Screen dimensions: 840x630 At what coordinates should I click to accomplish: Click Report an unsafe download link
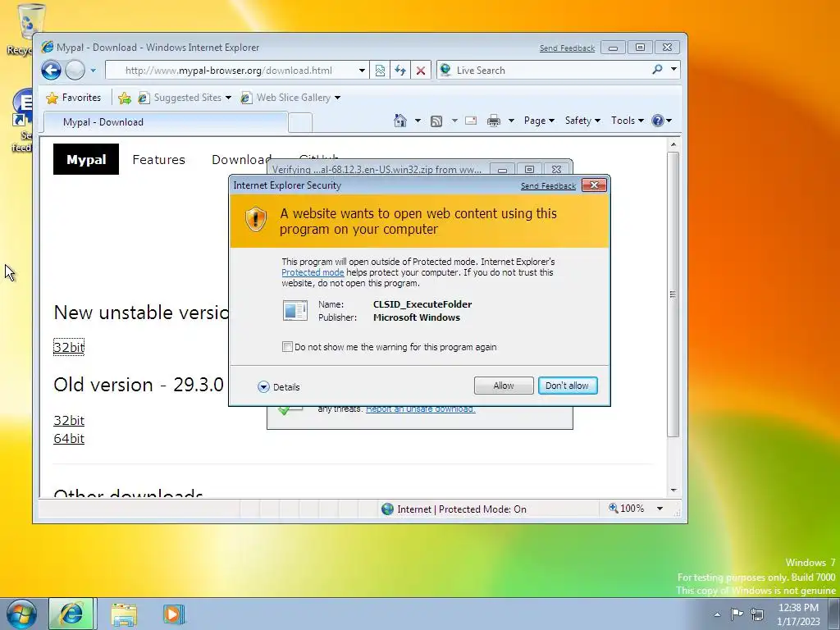421,409
